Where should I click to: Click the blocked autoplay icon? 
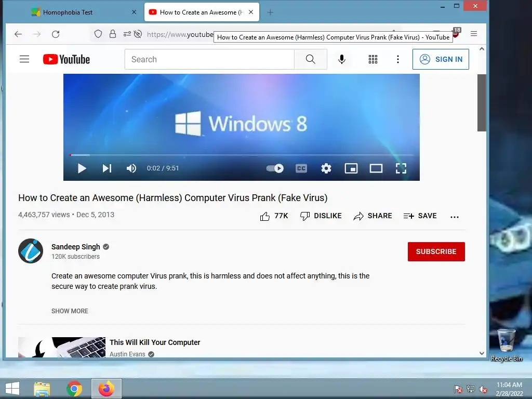(138, 34)
